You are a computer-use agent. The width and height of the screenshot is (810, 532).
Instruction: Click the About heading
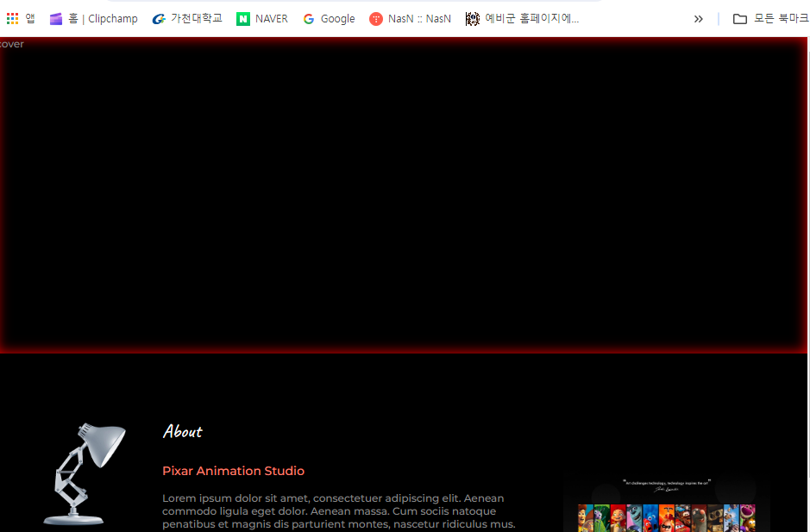[x=182, y=431]
